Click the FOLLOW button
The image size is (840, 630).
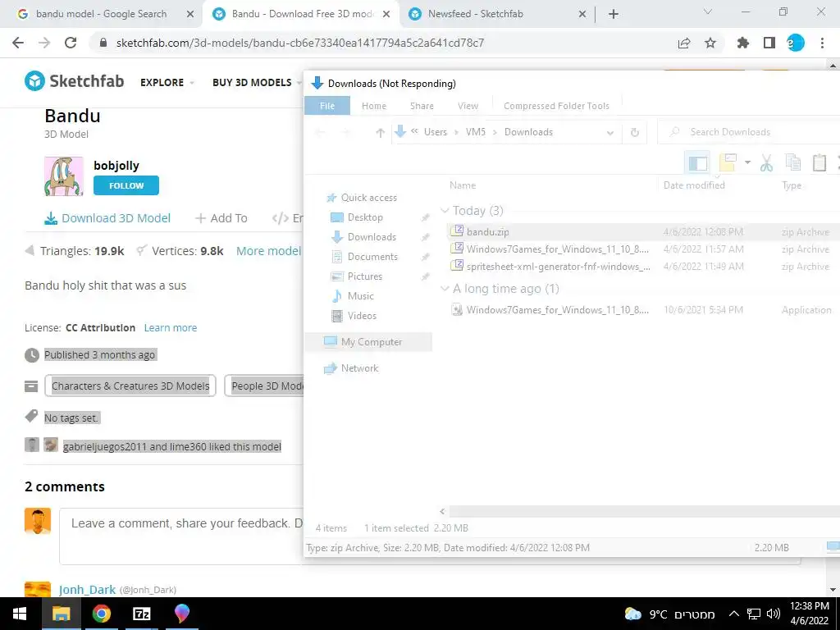tap(126, 185)
